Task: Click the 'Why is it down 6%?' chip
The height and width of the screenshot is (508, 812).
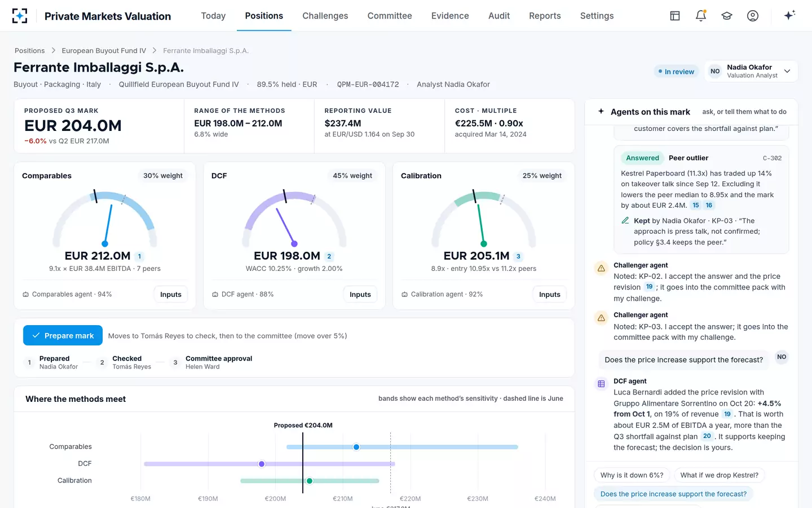Action: point(632,475)
